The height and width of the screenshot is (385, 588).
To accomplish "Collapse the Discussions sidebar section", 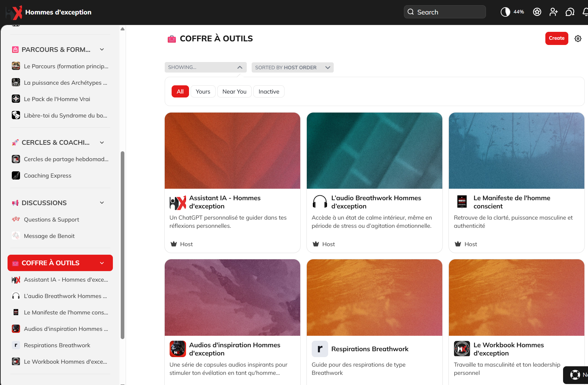I will (102, 203).
